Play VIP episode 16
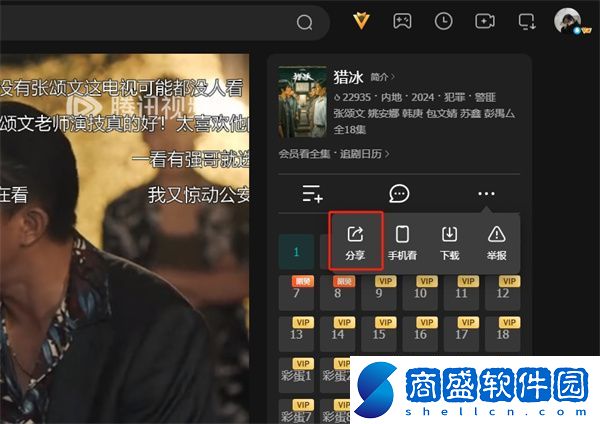600x424 pixels. pos(420,334)
